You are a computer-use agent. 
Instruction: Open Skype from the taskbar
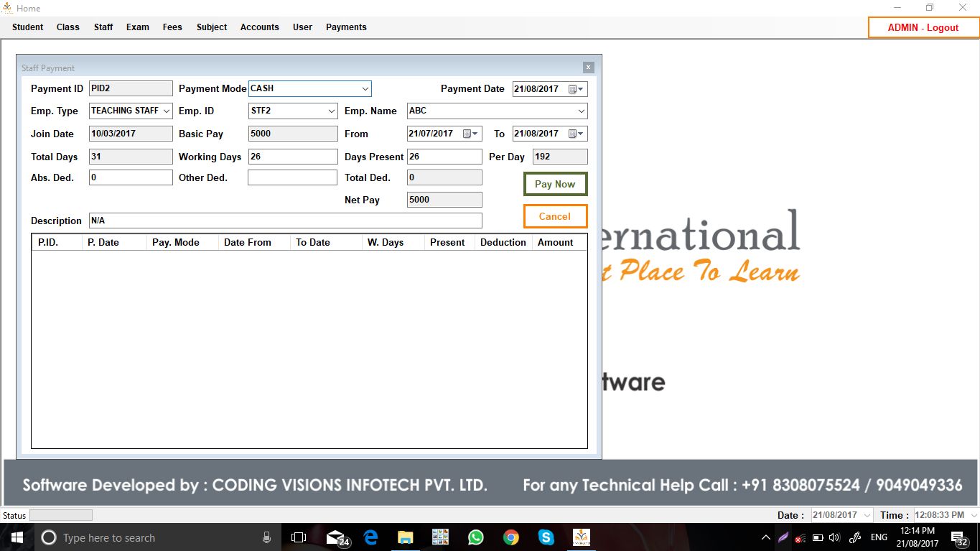(546, 537)
